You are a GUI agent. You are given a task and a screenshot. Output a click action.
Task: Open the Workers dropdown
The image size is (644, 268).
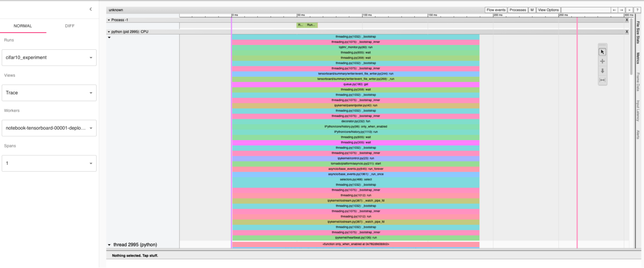(x=49, y=128)
